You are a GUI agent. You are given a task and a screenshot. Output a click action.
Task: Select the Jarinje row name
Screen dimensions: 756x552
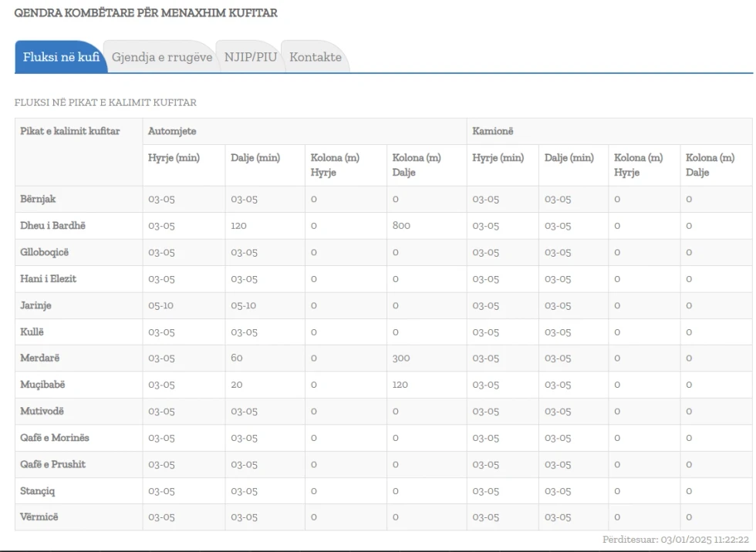pyautogui.click(x=35, y=305)
